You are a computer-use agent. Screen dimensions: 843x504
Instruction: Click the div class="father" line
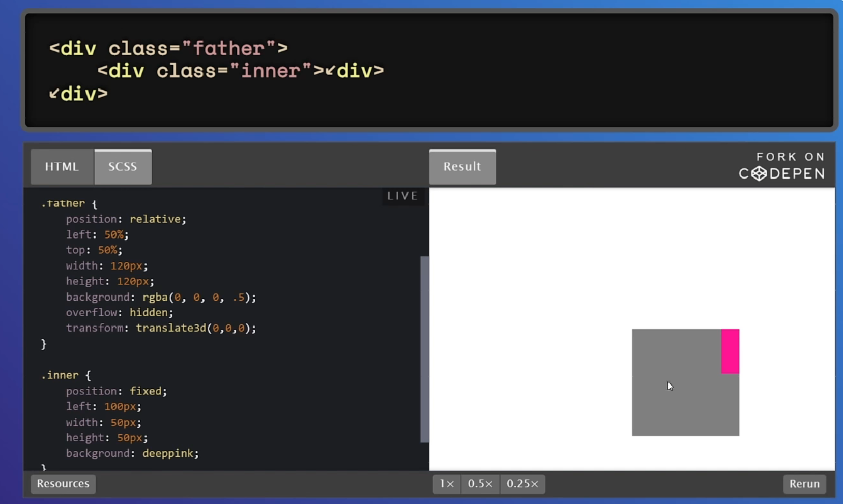[x=168, y=48]
